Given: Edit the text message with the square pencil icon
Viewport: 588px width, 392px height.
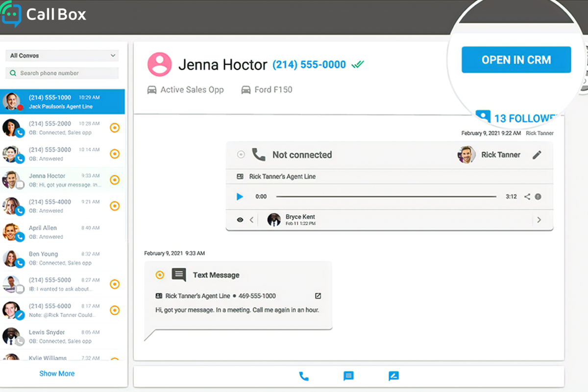Looking at the screenshot, I should pyautogui.click(x=318, y=296).
